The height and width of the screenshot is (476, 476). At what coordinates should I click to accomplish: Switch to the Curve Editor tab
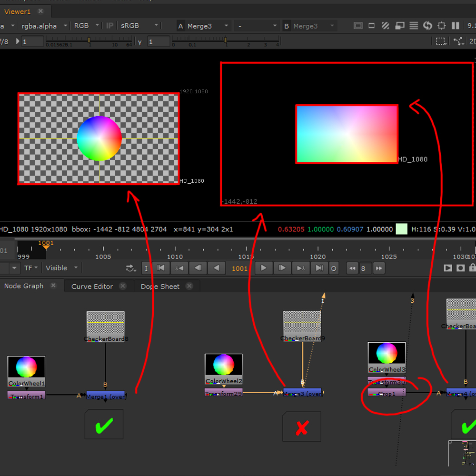pos(92,287)
